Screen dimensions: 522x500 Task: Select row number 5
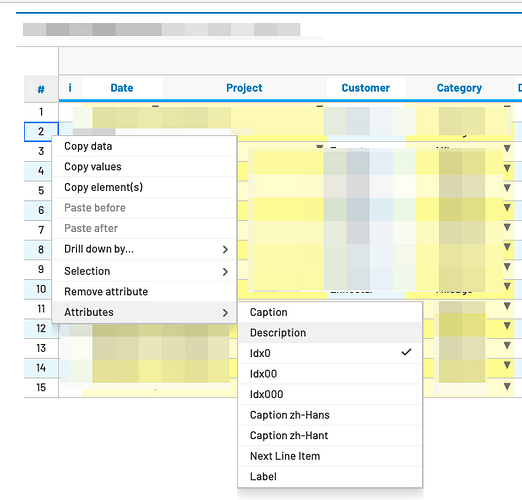41,190
